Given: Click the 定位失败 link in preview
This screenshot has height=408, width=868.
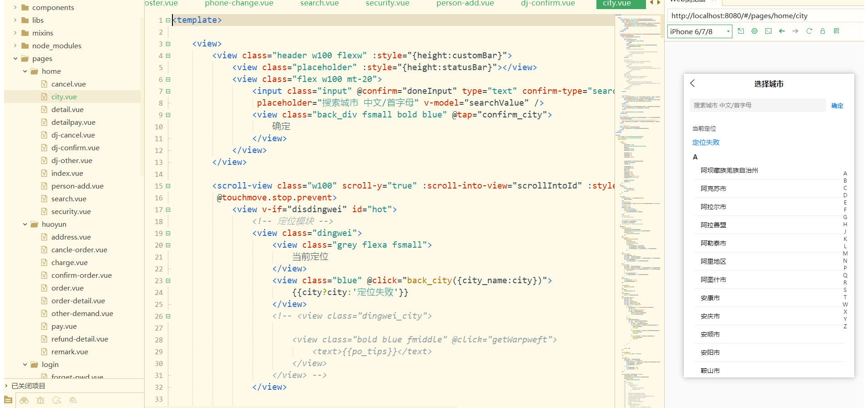Looking at the screenshot, I should coord(706,143).
